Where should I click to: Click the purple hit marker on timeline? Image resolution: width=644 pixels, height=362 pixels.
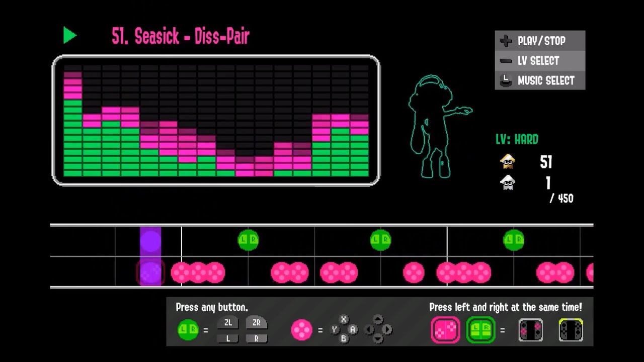tap(150, 256)
